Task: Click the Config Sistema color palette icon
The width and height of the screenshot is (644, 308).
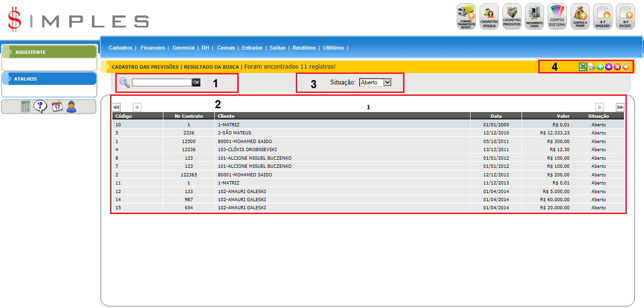Action: point(557,17)
